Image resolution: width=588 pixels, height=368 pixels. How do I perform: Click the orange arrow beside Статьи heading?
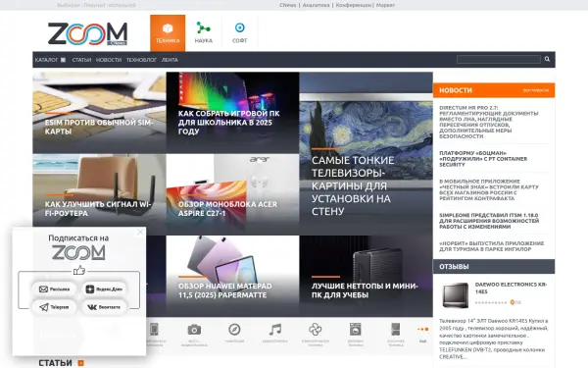click(x=80, y=363)
